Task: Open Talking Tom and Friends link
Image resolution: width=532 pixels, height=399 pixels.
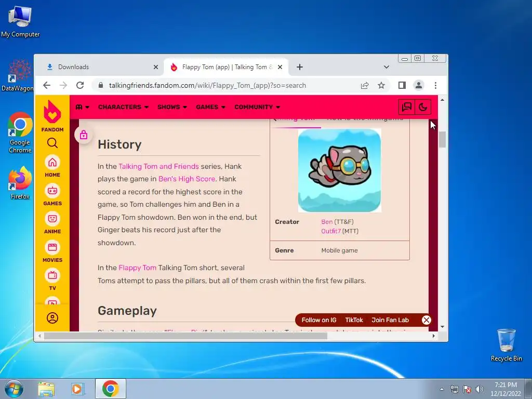Action: pyautogui.click(x=158, y=166)
